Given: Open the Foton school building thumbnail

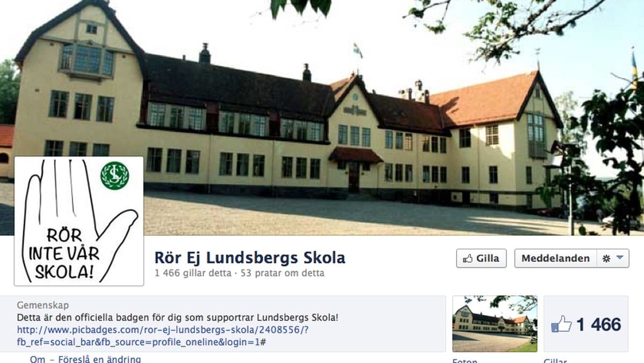Looking at the screenshot, I should pos(495,324).
